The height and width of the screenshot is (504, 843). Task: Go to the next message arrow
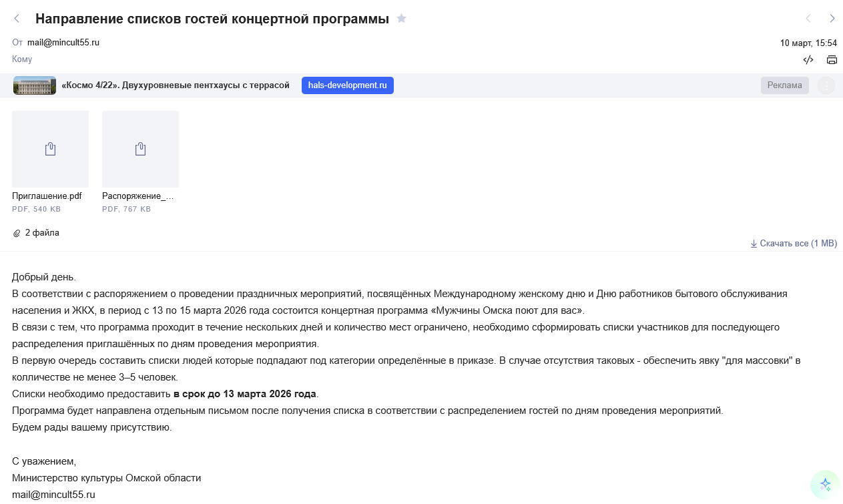tap(832, 19)
